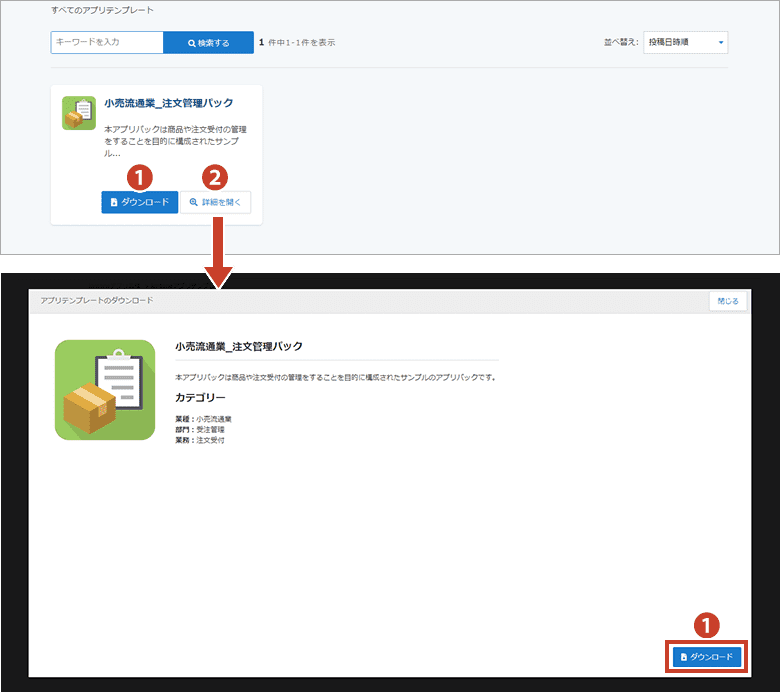This screenshot has width=780, height=692.
Task: Open the 小売流通業_注文管理パック card title link
Action: coord(168,103)
